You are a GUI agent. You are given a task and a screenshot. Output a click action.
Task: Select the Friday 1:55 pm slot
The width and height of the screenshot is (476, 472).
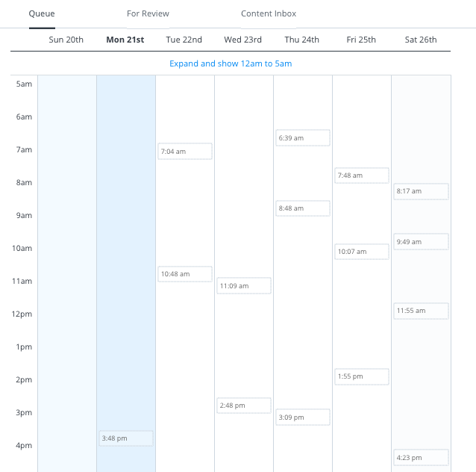coord(362,376)
